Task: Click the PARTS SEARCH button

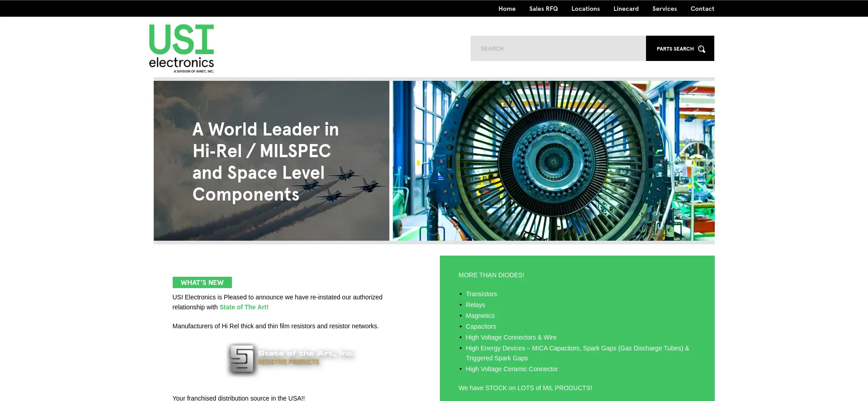Action: point(680,48)
